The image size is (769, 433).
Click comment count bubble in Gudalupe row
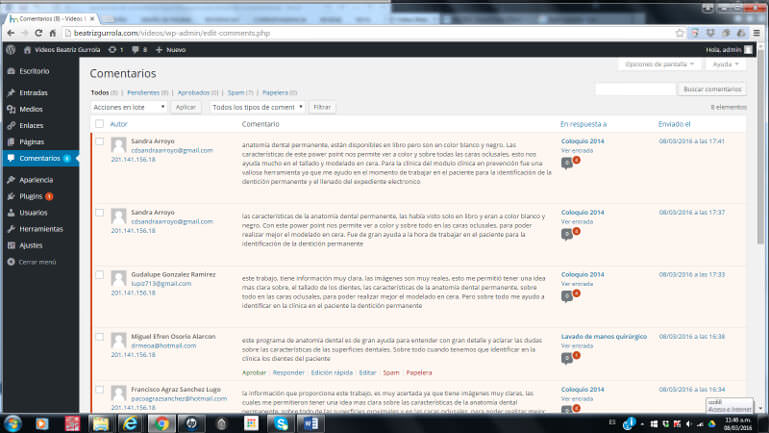[x=567, y=296]
